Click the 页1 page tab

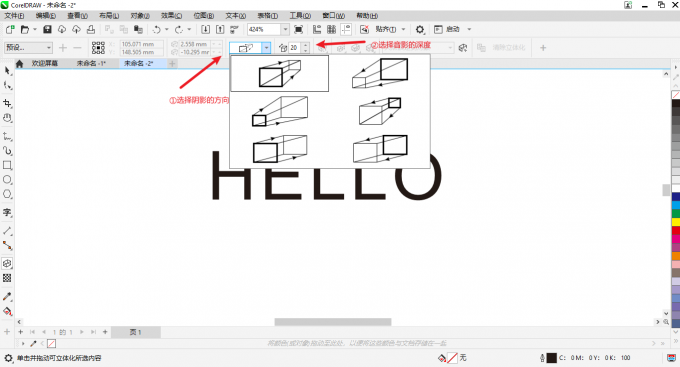pyautogui.click(x=136, y=332)
